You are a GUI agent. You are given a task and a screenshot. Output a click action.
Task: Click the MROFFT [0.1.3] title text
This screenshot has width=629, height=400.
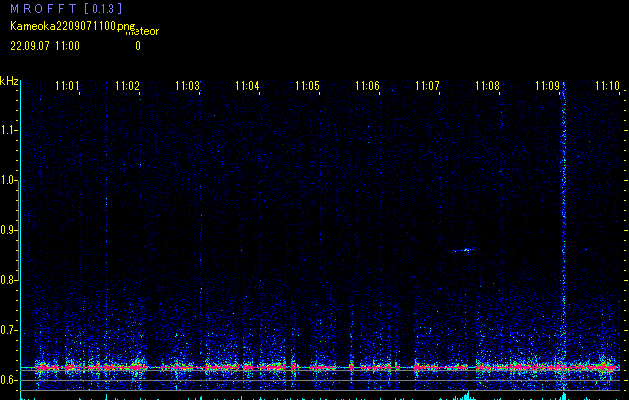pos(66,8)
